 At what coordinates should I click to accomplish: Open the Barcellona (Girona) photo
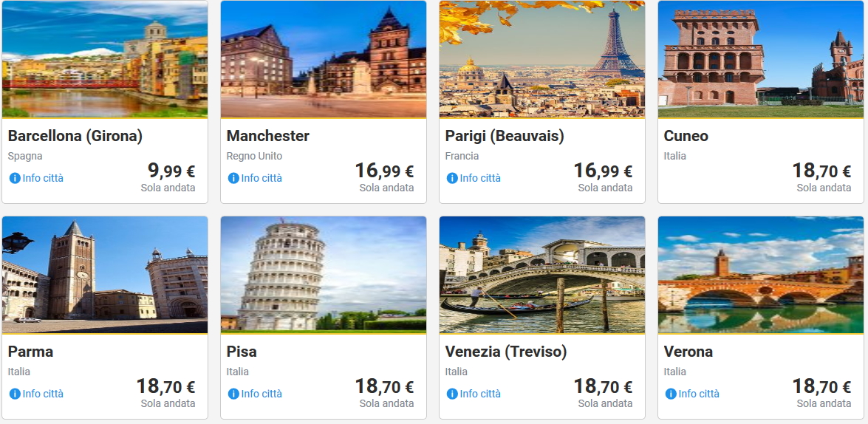point(105,59)
